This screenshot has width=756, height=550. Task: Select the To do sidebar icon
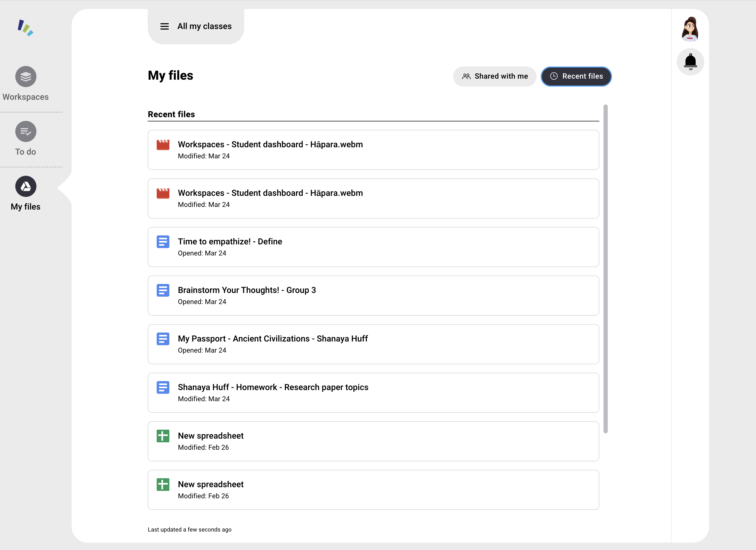pos(25,131)
